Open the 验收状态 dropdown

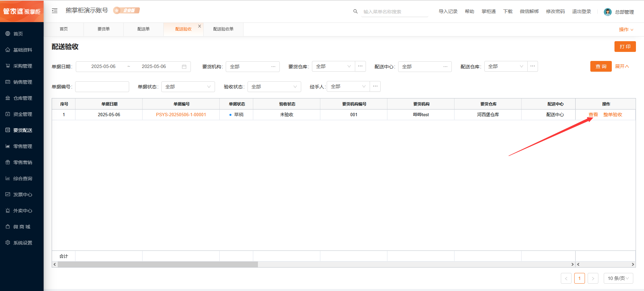click(x=274, y=87)
